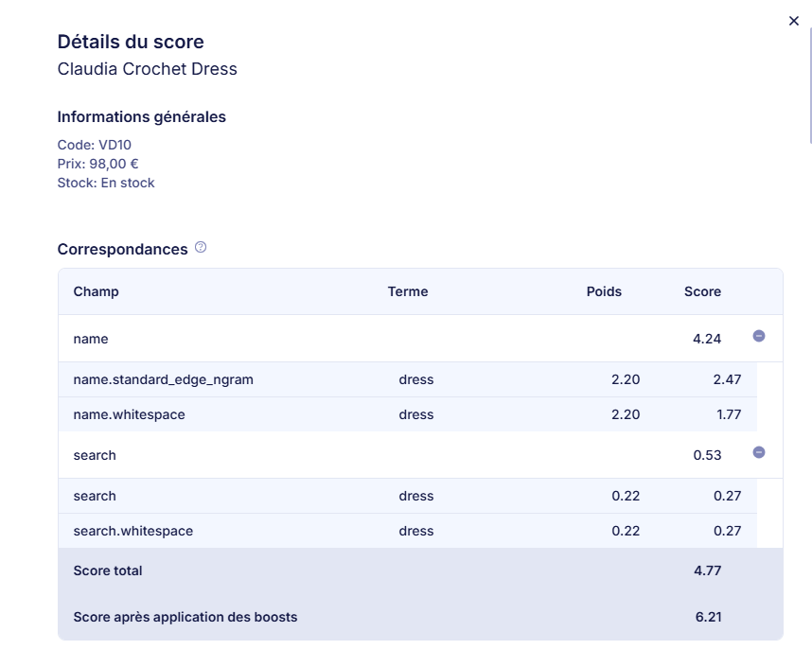Collapse the search field group

point(758,452)
